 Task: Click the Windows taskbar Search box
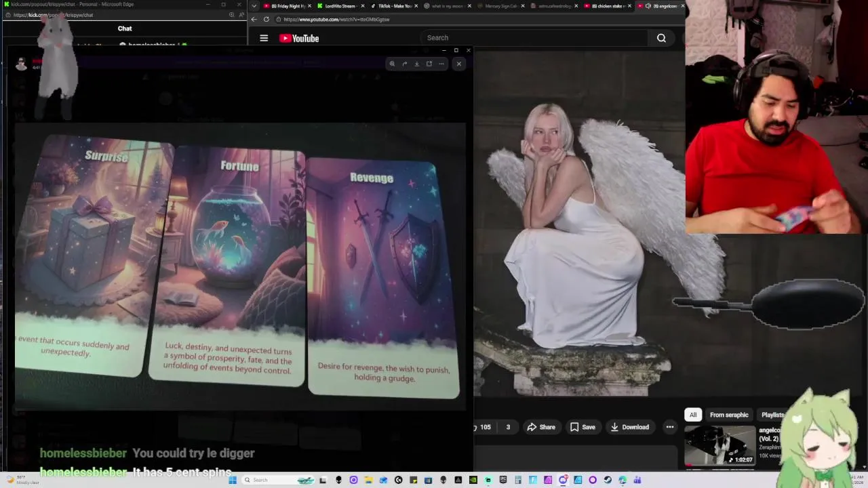[278, 480]
